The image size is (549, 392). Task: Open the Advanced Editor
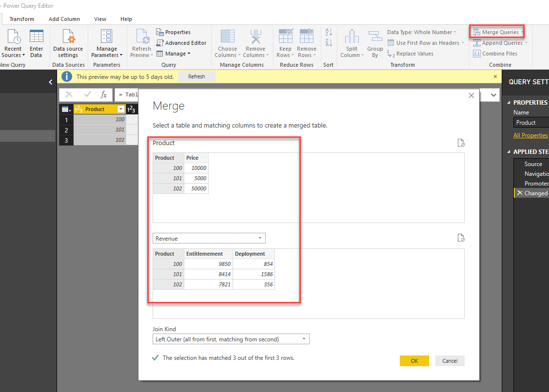point(181,43)
